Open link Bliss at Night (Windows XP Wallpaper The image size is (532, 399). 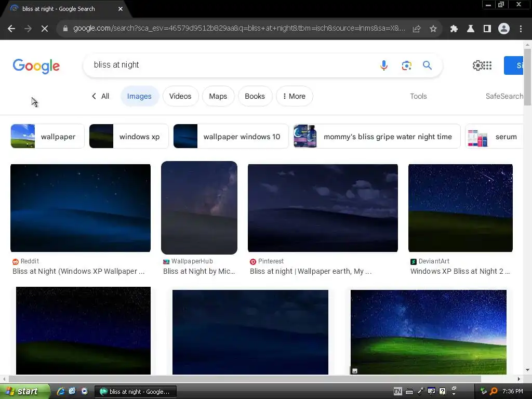click(x=78, y=271)
